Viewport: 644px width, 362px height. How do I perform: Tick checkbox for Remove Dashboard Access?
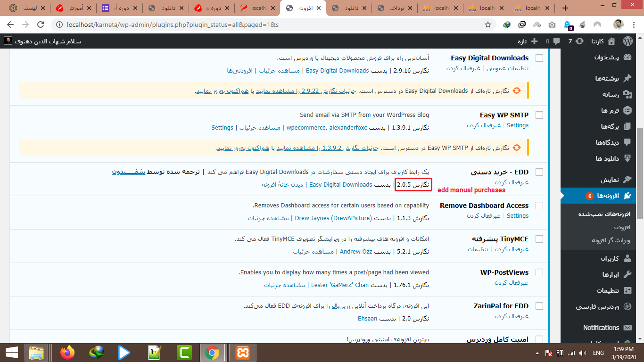pyautogui.click(x=539, y=206)
